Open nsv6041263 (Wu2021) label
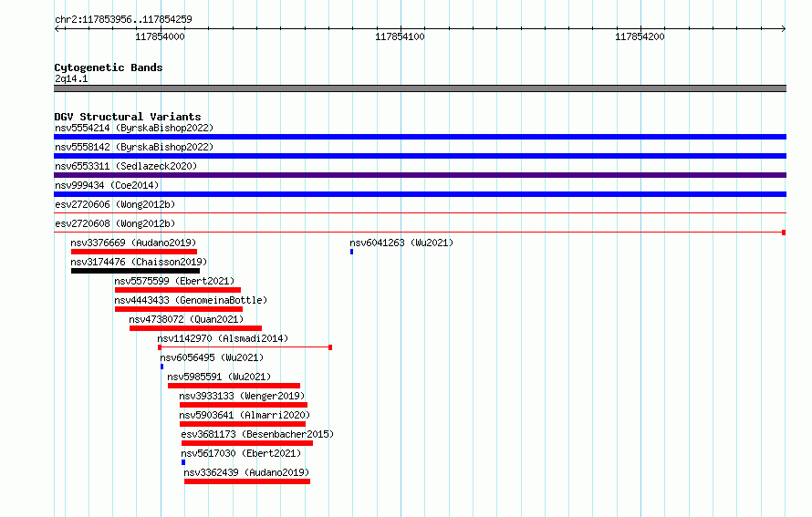 coord(401,243)
